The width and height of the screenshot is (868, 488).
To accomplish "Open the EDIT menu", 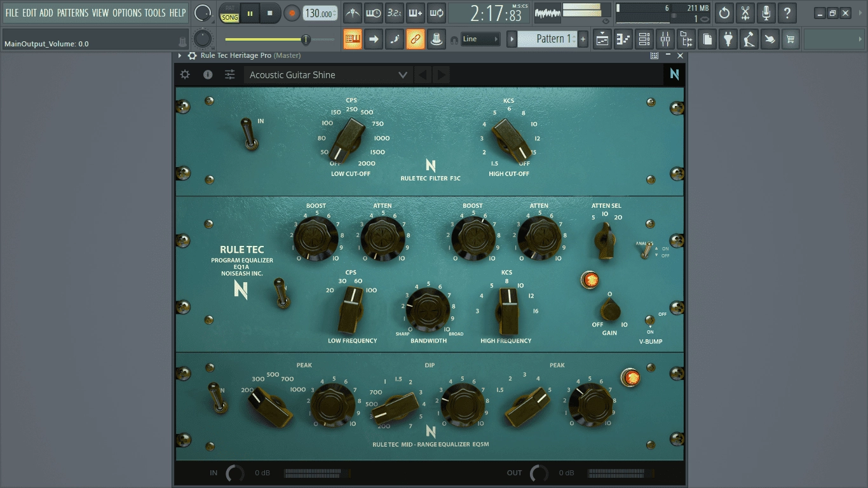I will tap(29, 13).
